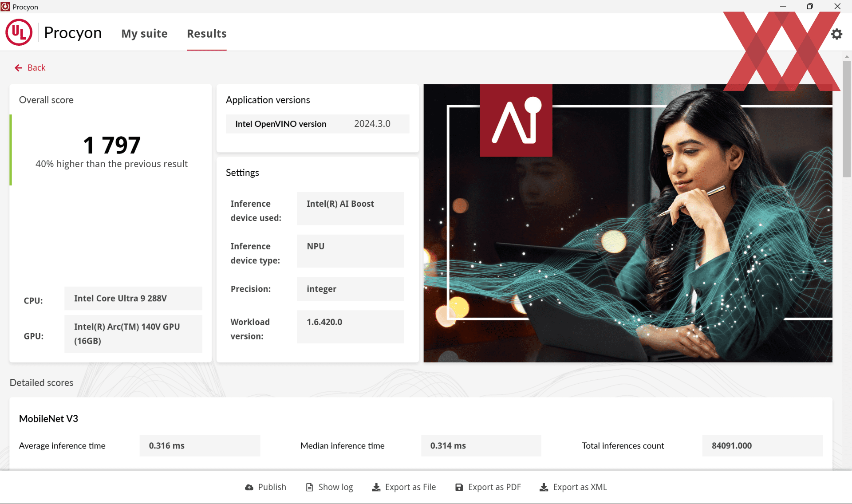
Task: Click the GPU: label
Action: [34, 336]
